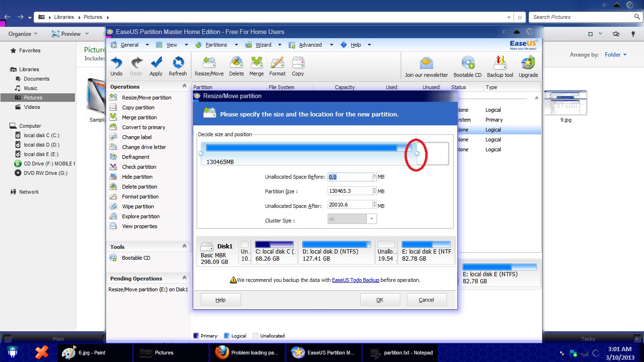The width and height of the screenshot is (644, 362).
Task: Choose Hide partition operation
Action: 137,177
